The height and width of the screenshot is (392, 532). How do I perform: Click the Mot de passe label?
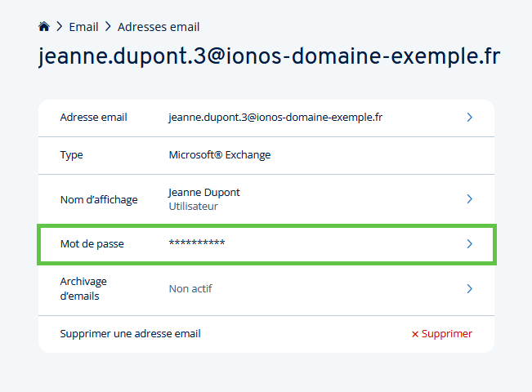92,243
